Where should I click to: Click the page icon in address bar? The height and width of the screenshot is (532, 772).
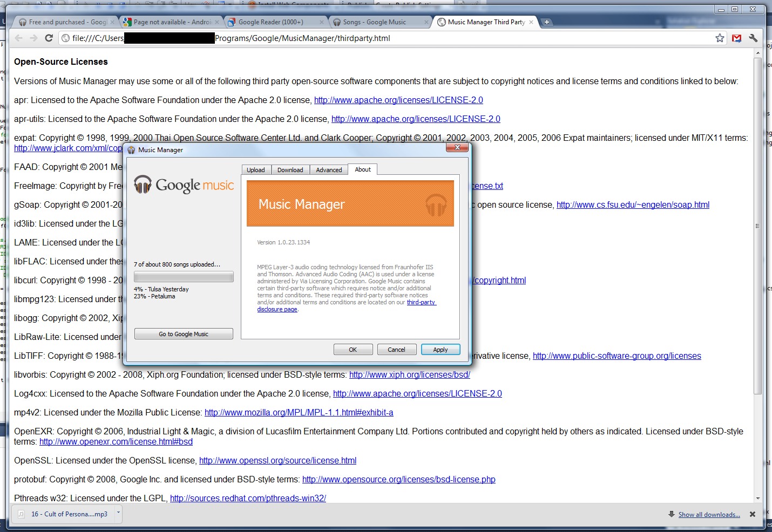(66, 38)
